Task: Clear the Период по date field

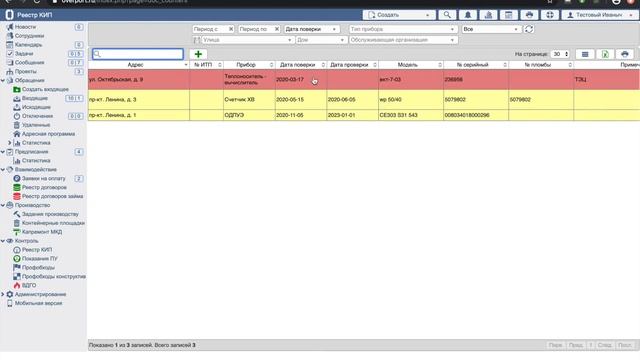Action: [x=277, y=29]
